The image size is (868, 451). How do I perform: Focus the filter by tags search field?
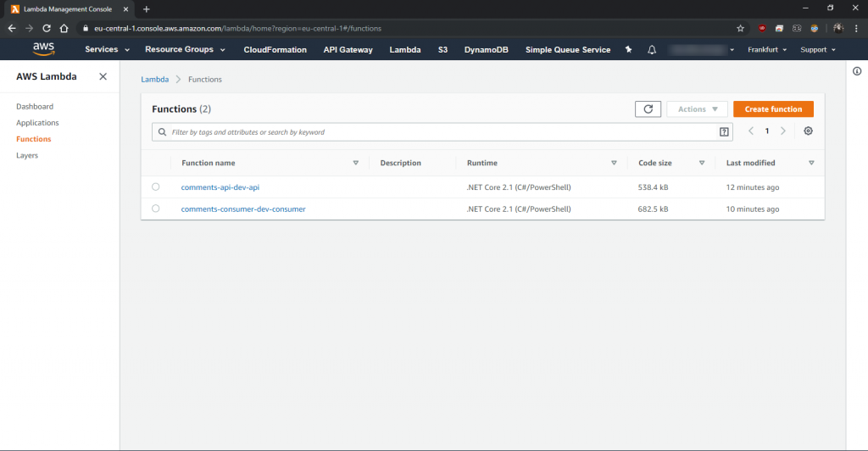point(442,131)
